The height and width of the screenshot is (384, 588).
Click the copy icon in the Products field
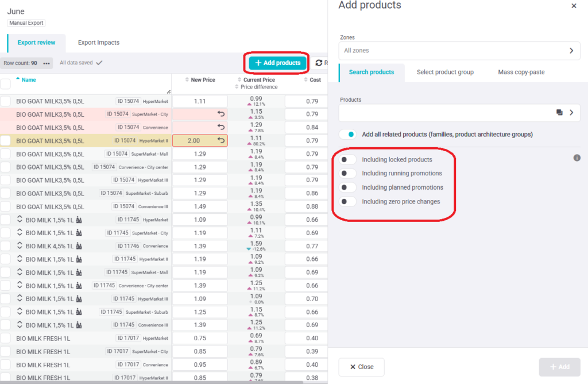(559, 112)
